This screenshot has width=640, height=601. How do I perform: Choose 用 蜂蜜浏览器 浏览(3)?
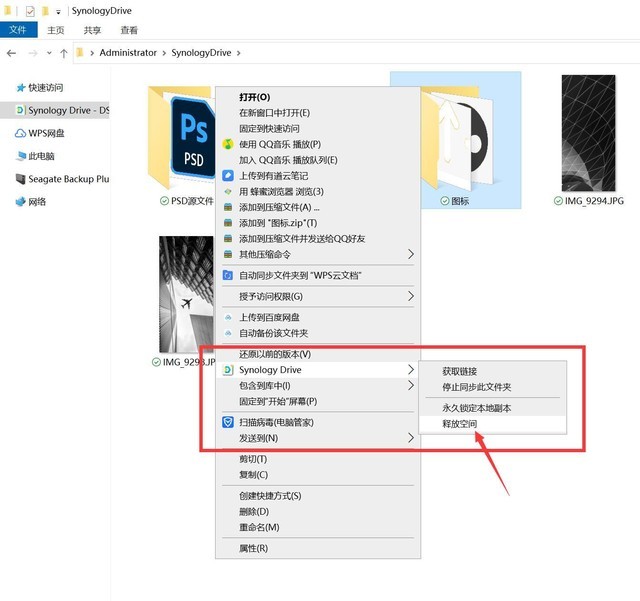click(318, 191)
